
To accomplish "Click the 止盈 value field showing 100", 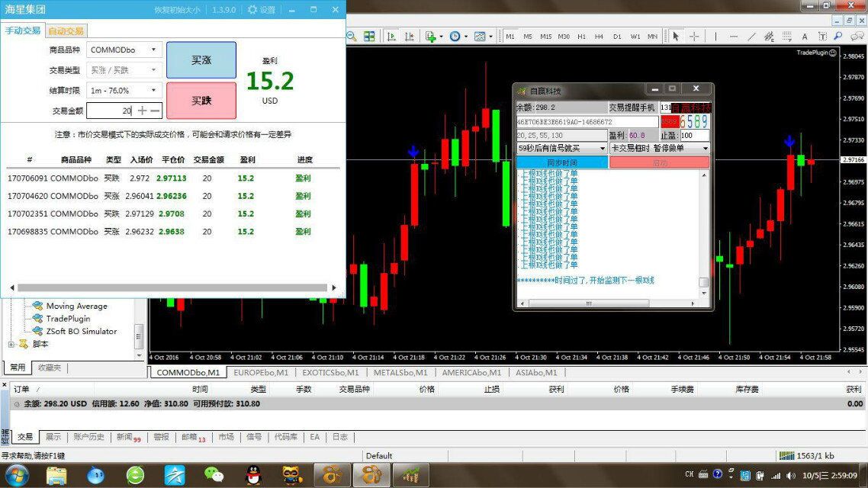I will [x=695, y=136].
